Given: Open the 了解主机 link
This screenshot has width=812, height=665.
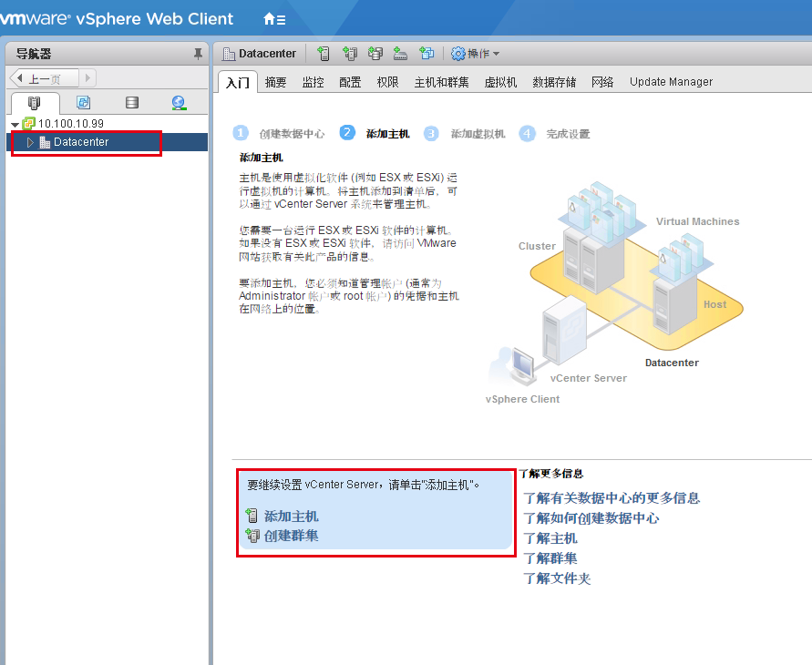Looking at the screenshot, I should pyautogui.click(x=550, y=538).
